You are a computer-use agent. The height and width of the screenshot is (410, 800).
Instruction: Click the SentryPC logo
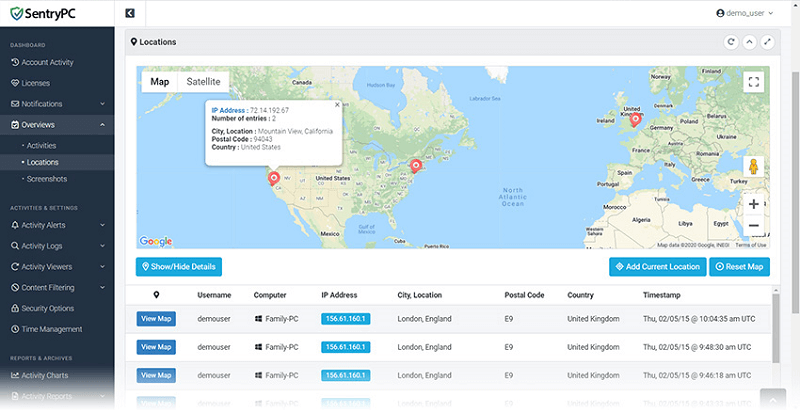click(x=43, y=13)
